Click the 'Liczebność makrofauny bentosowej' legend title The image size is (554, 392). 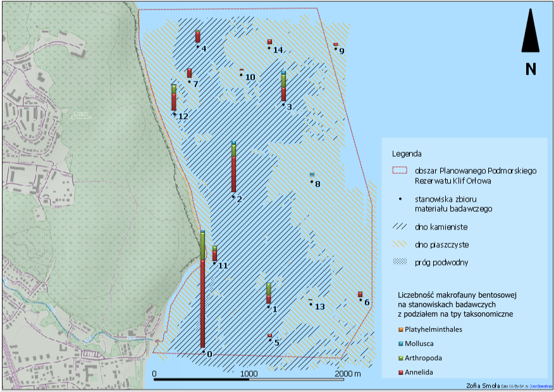pyautogui.click(x=457, y=295)
